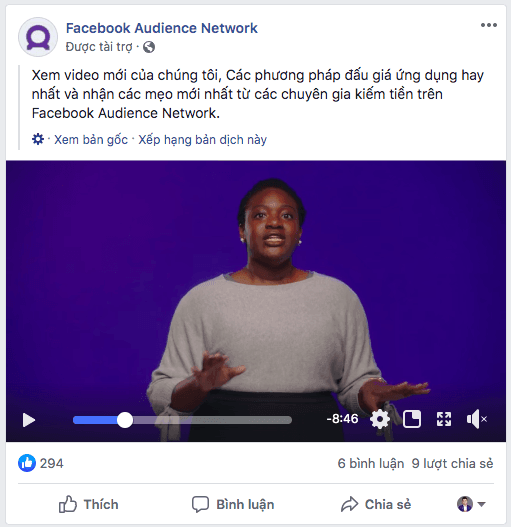This screenshot has width=511, height=527.
Task: Open the three-dot post options menu
Action: [488, 25]
